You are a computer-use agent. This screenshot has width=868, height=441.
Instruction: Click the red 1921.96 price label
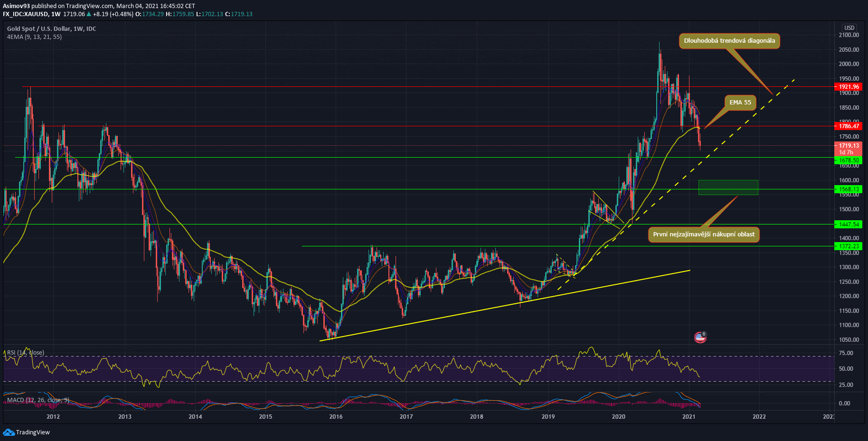coord(848,87)
